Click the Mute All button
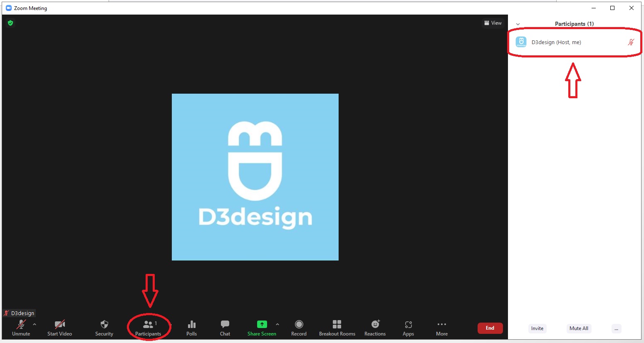The width and height of the screenshot is (644, 343). coord(579,328)
